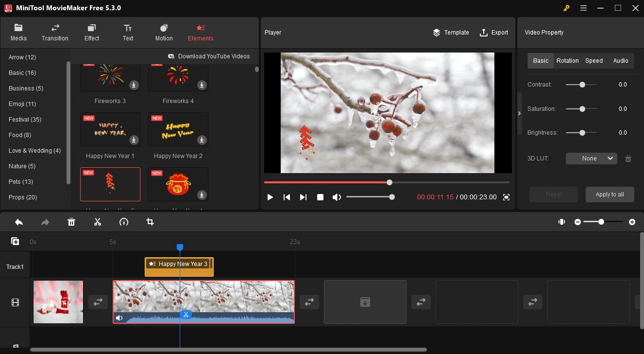
Task: Select the Festival (35) category
Action: click(x=25, y=120)
